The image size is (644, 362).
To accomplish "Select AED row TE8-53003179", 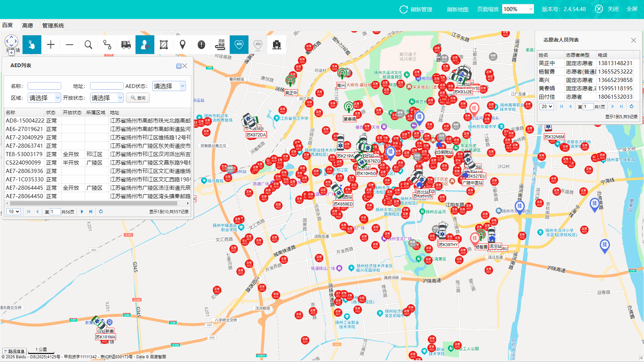I will point(98,154).
